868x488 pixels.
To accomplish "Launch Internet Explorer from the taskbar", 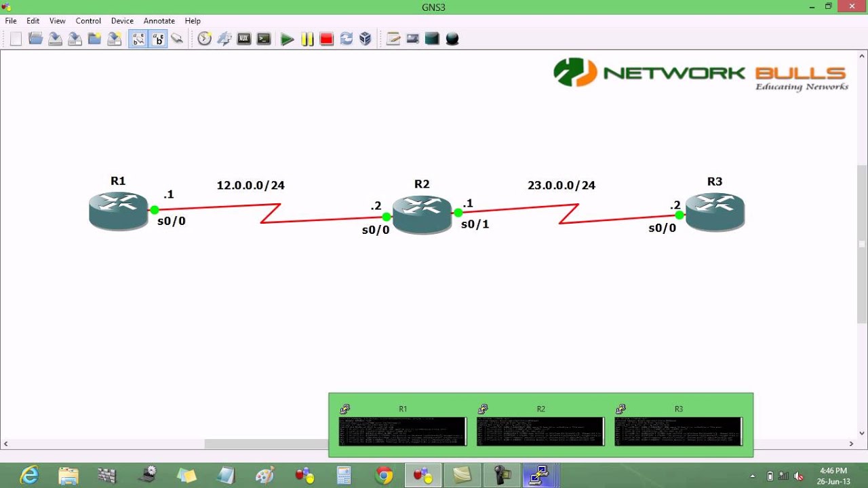I will click(x=29, y=475).
